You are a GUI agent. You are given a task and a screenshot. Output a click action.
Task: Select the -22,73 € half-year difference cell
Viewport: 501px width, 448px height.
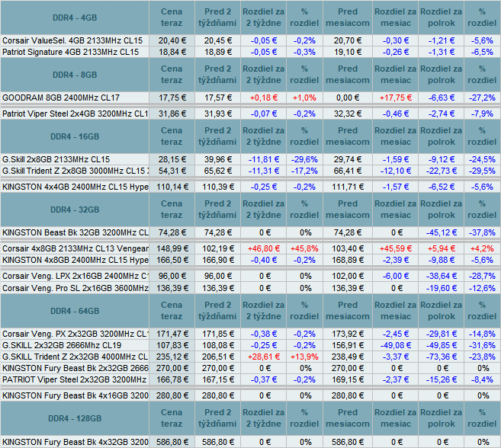pos(442,171)
